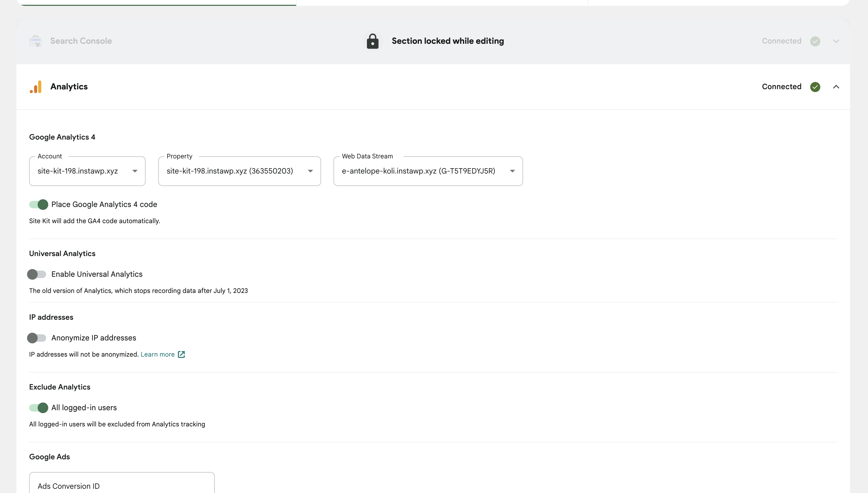Screen dimensions: 868x493
Task: Click the Connected label on the Analytics section
Action: tap(781, 87)
